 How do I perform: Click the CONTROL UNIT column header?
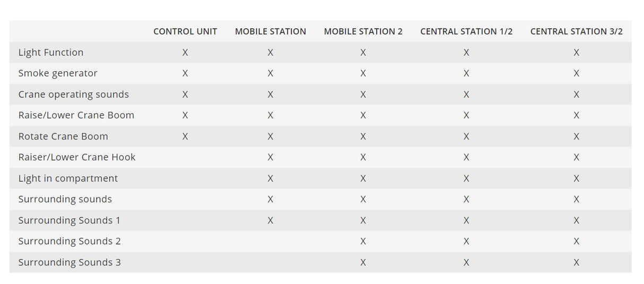pos(185,31)
